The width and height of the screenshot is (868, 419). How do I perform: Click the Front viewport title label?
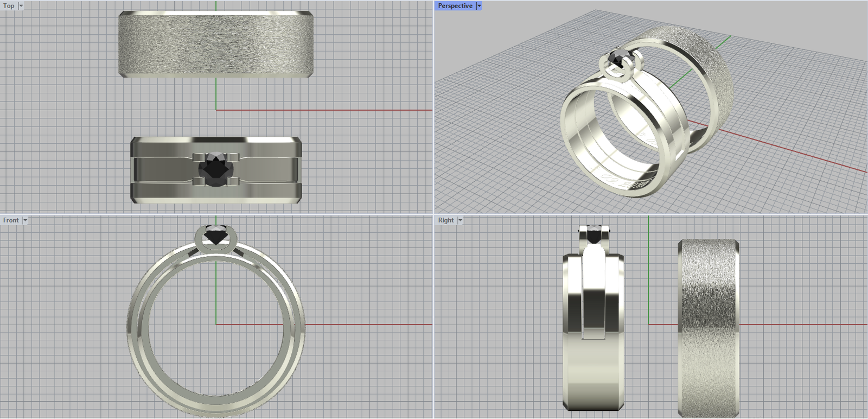click(x=11, y=220)
